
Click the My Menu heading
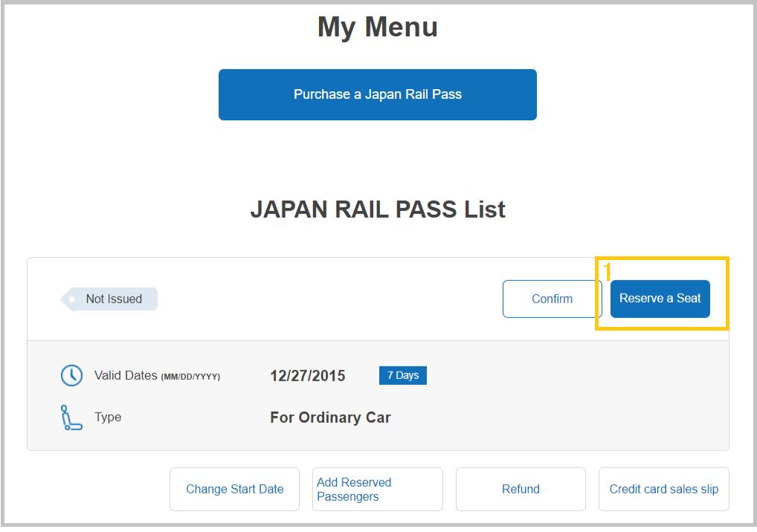(x=378, y=27)
